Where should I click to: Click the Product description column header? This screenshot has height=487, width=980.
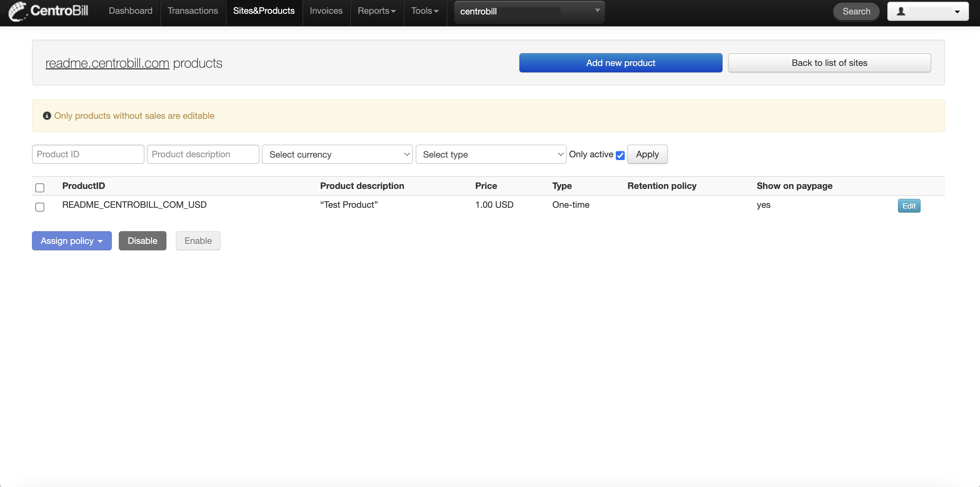point(362,186)
